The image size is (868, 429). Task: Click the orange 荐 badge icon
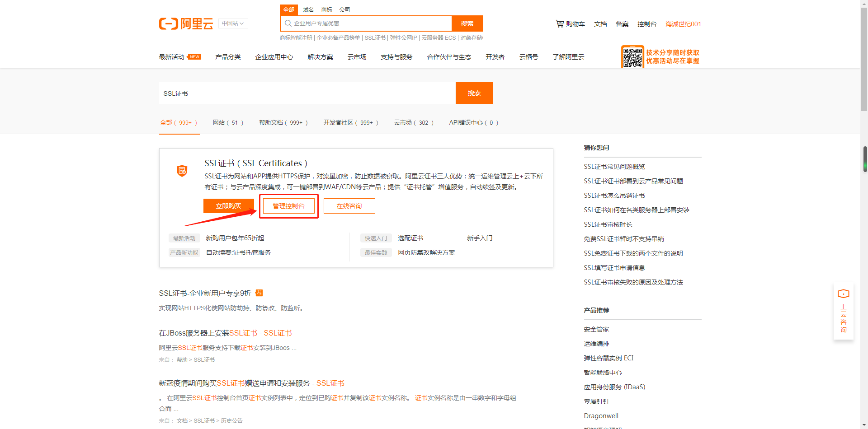tap(259, 293)
